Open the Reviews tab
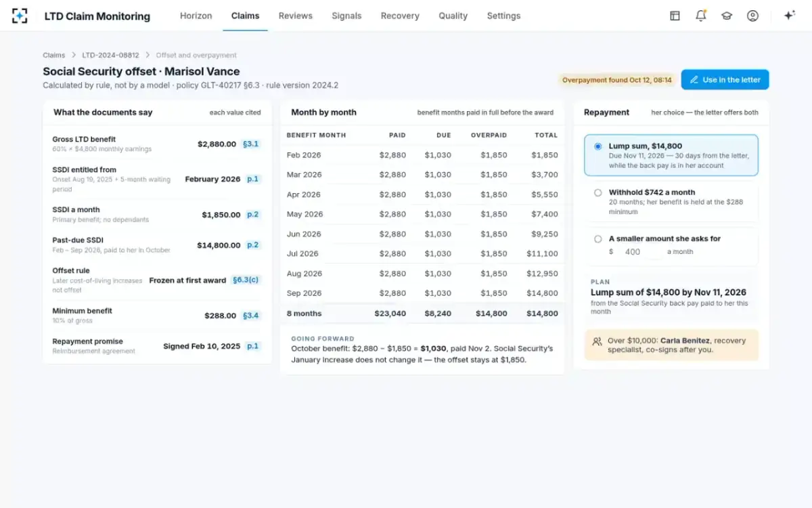The height and width of the screenshot is (508, 812). pyautogui.click(x=296, y=16)
